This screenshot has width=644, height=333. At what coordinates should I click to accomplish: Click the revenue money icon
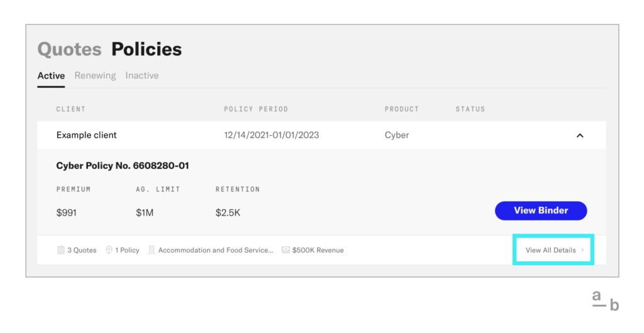[x=286, y=250]
